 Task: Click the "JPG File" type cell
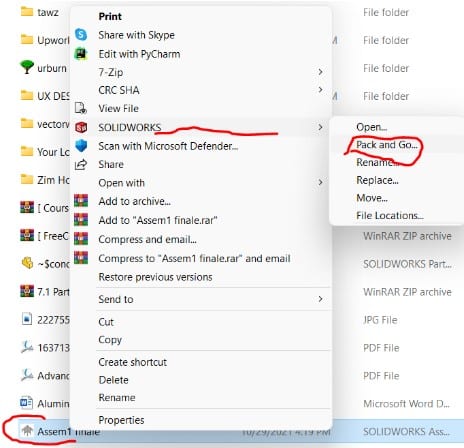click(380, 320)
